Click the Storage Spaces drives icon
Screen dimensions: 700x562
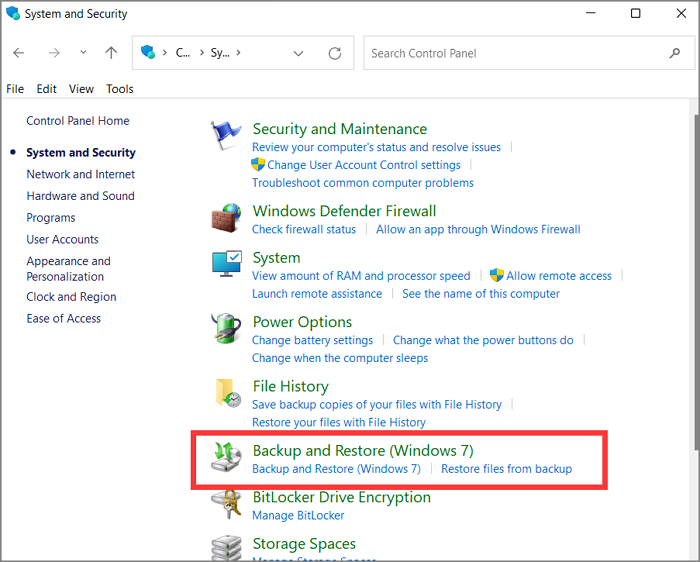(x=226, y=548)
